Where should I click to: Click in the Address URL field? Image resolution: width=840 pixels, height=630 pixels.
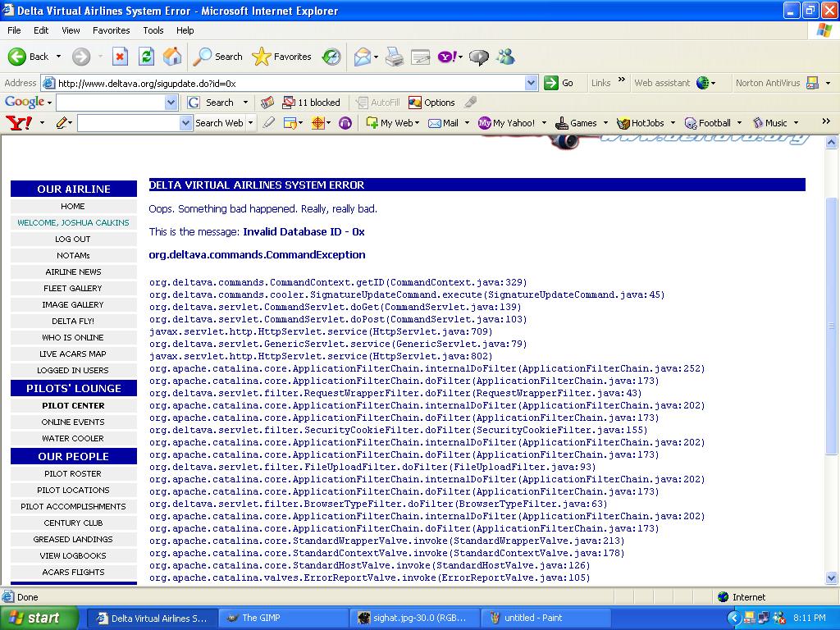click(290, 83)
